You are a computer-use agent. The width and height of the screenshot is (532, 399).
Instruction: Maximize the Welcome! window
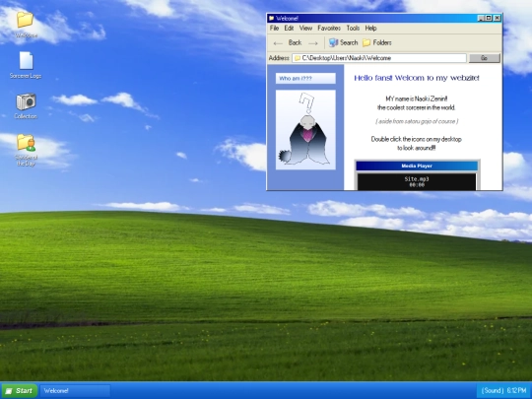click(489, 19)
